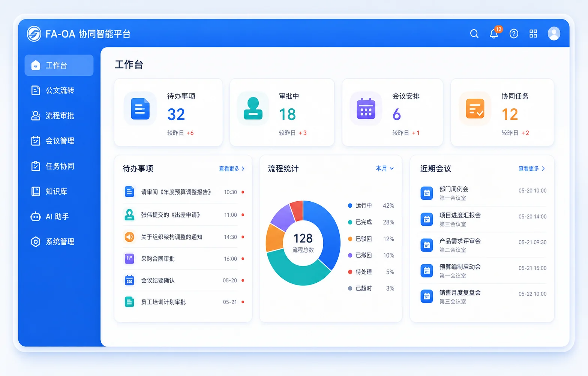Open meeting 产品需求评审会

click(483, 245)
